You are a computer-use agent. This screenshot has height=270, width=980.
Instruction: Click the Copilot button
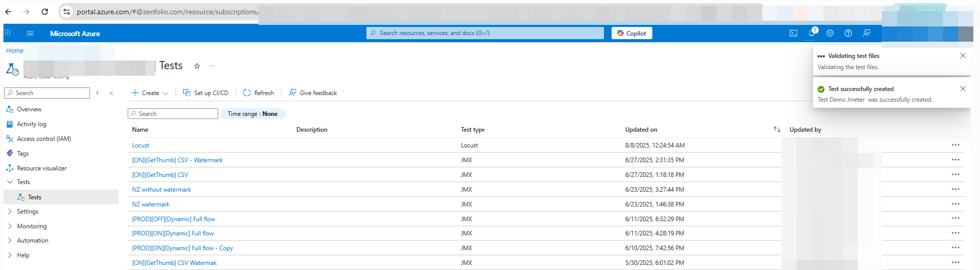pos(631,33)
